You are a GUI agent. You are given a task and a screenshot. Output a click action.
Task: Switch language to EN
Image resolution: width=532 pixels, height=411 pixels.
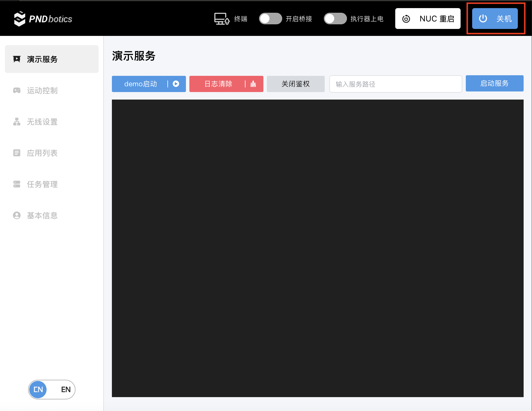tap(65, 389)
